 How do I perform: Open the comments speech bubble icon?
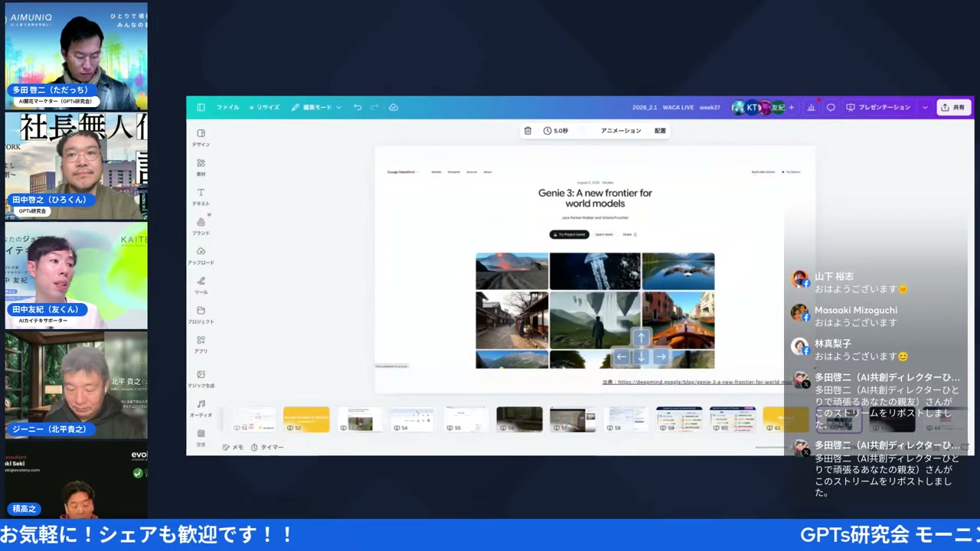pyautogui.click(x=831, y=108)
